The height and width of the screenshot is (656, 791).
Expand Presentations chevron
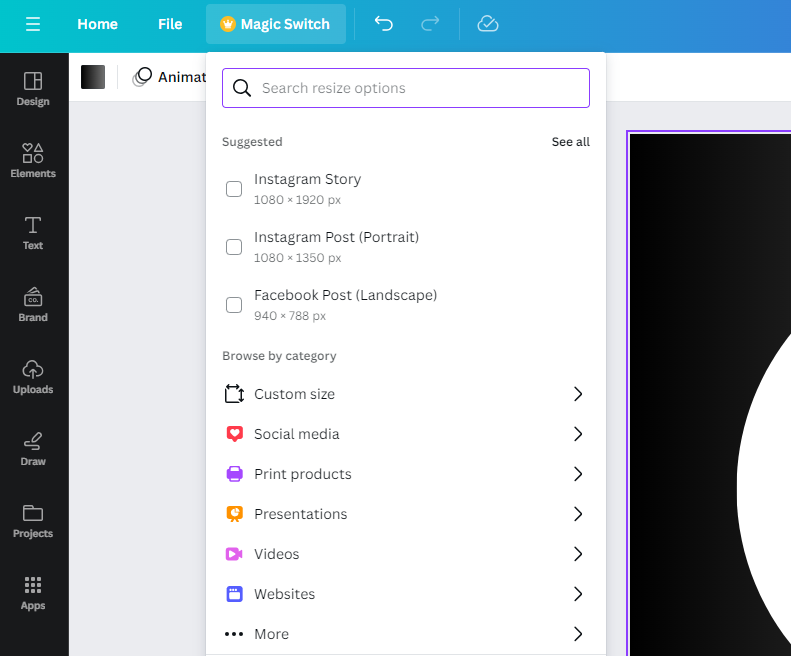[578, 514]
